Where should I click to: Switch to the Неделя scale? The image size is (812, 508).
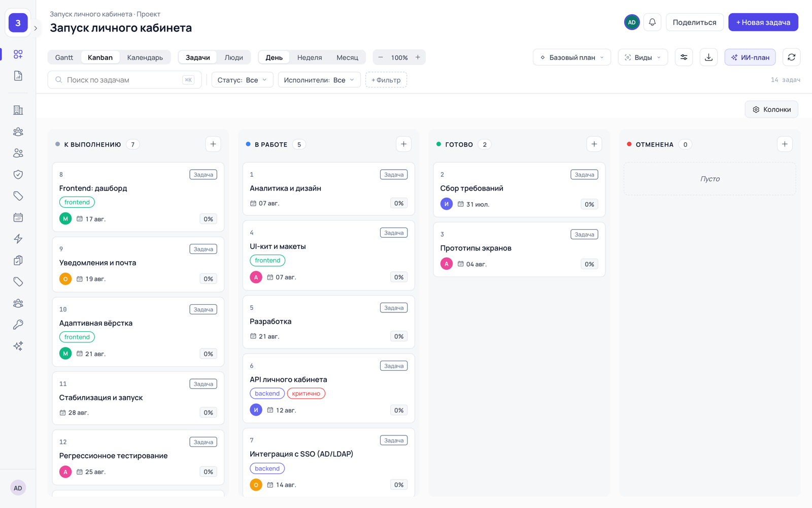[x=310, y=57]
